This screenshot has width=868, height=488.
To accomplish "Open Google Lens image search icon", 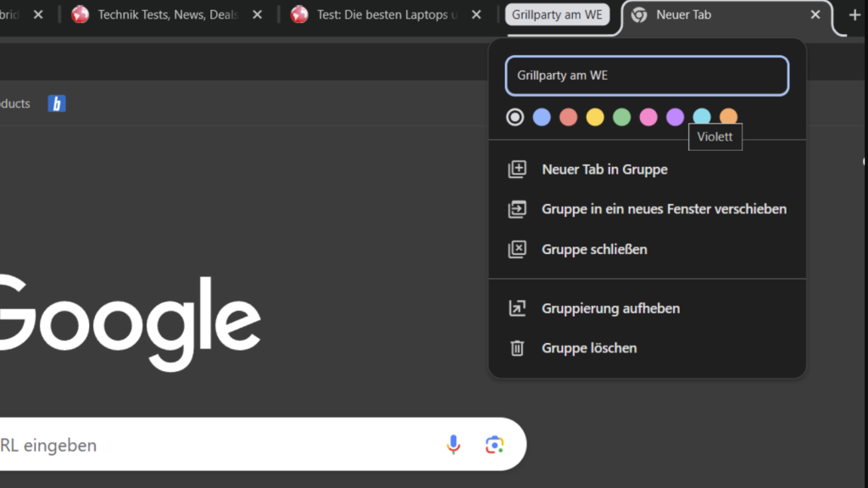I will [494, 445].
